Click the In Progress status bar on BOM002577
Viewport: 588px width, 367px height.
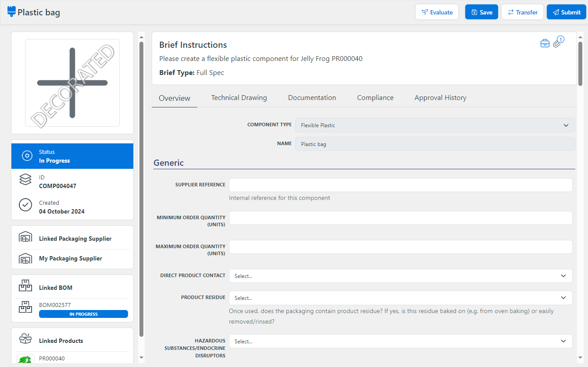point(83,314)
